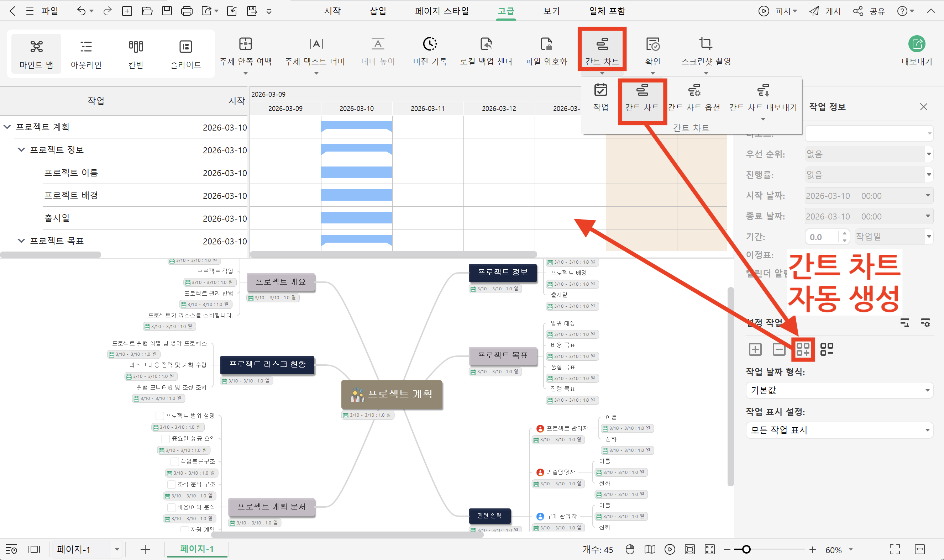Screen dimensions: 944x560
Task: Open the 우선 순위 dropdown
Action: click(868, 154)
